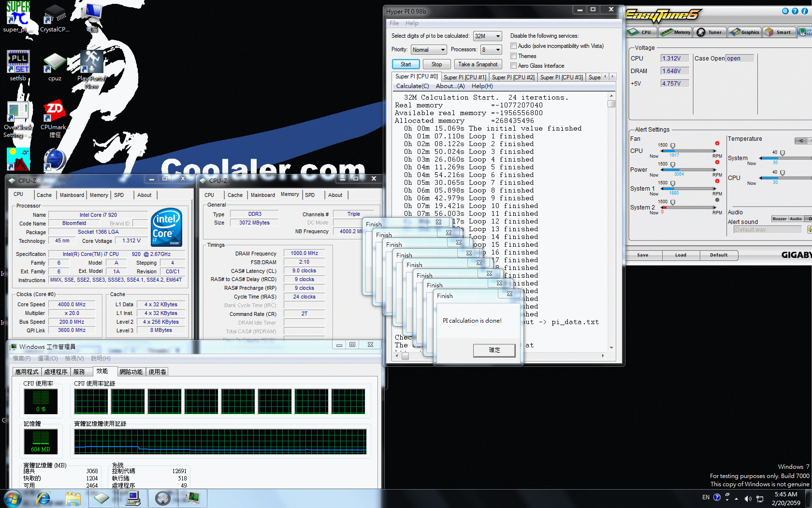Screen dimensions: 812x508
Task: Switch to CPU-Z via its taskbar icon
Action: point(101,498)
